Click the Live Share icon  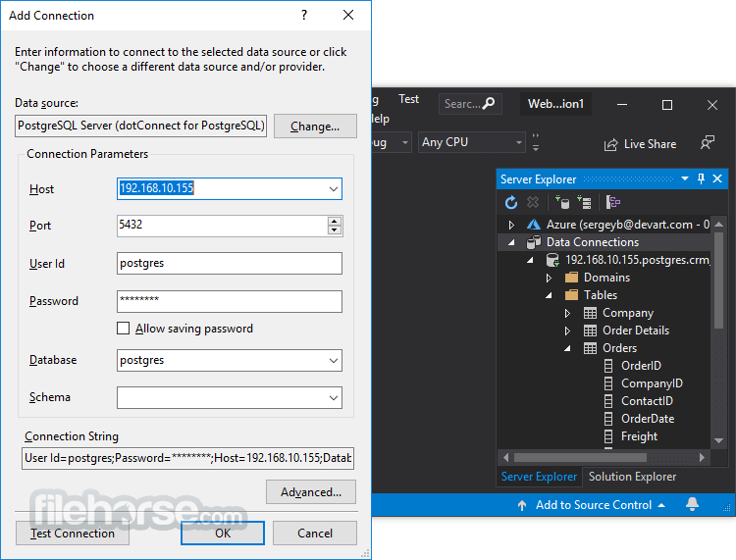pyautogui.click(x=610, y=144)
